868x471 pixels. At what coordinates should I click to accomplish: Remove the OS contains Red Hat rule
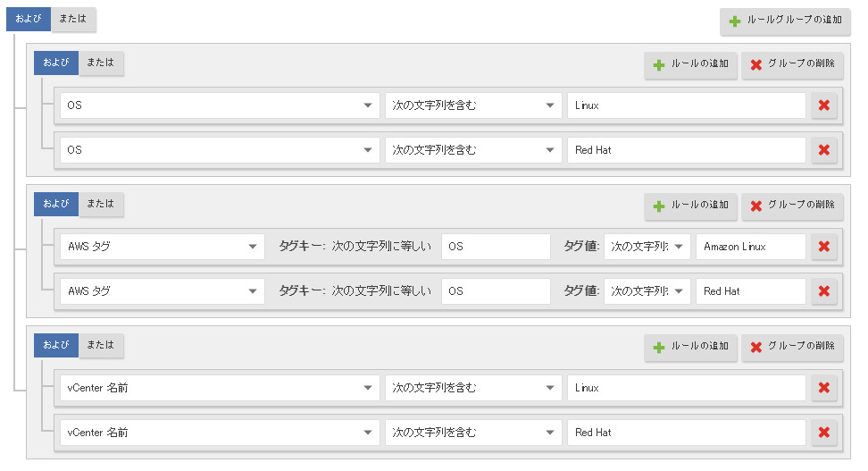coord(823,150)
